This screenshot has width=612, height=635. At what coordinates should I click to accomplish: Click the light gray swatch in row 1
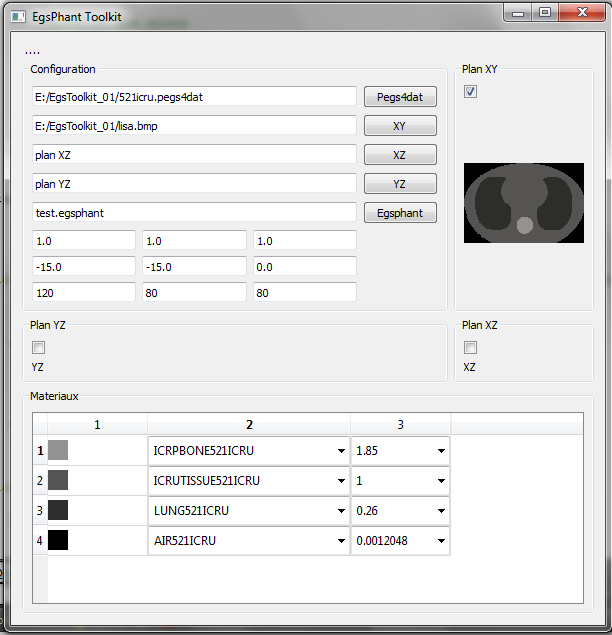58,451
